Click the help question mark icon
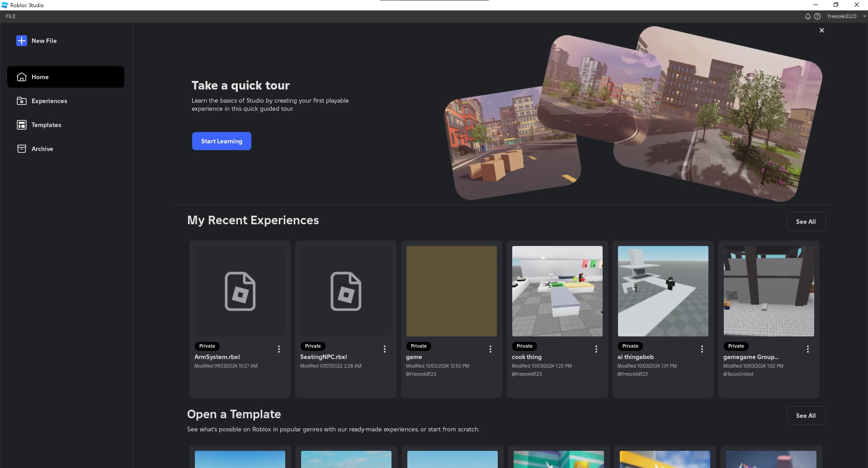The image size is (868, 468). coord(818,16)
